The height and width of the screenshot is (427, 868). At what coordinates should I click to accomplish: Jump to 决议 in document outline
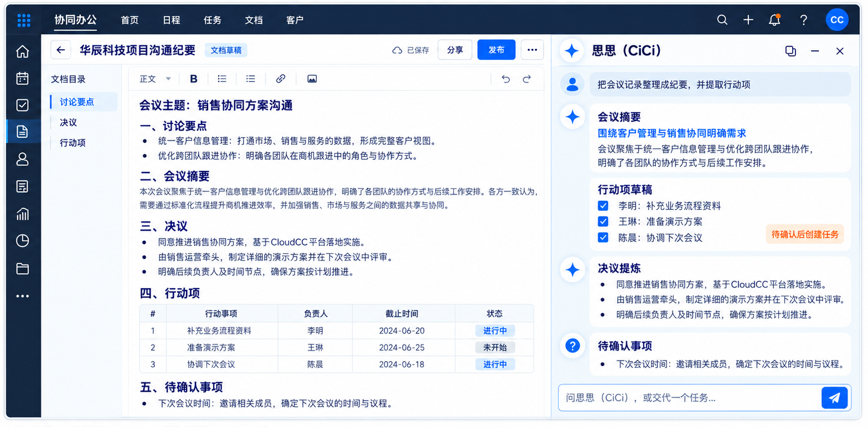(x=68, y=122)
